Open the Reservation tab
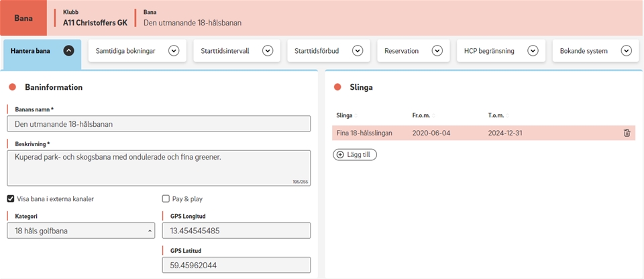Viewport: 644px width, 279px height. coord(413,51)
